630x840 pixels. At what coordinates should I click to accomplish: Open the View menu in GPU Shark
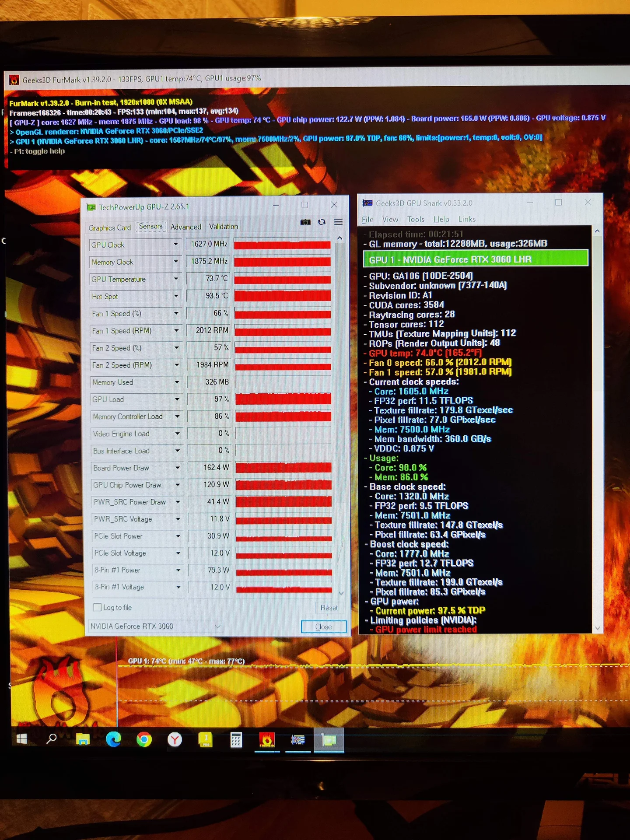(390, 219)
